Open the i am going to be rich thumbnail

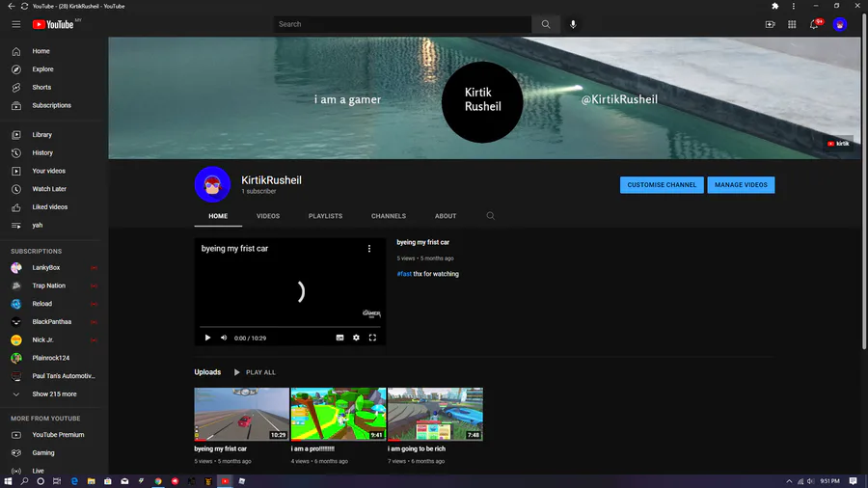tap(435, 414)
